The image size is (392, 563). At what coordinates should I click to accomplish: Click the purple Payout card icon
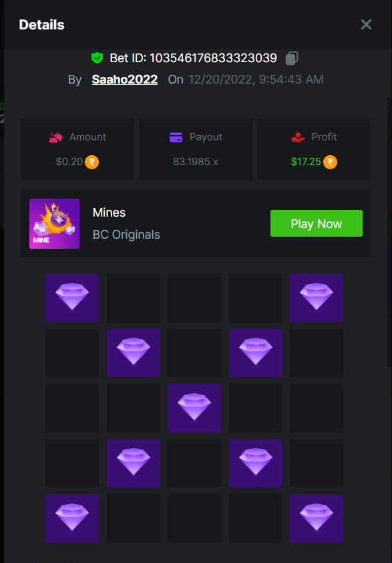click(176, 137)
